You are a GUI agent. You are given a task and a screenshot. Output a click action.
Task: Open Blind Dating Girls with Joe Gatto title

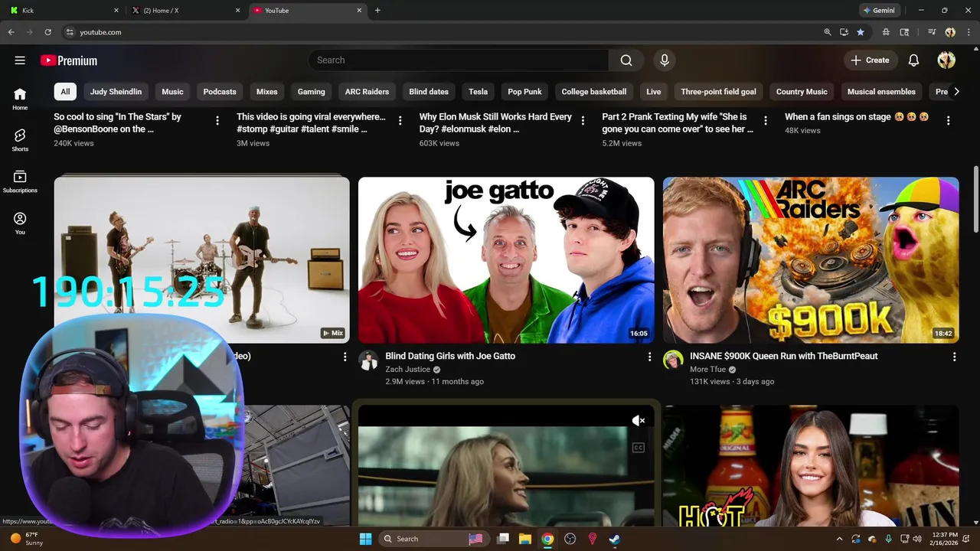[450, 356]
